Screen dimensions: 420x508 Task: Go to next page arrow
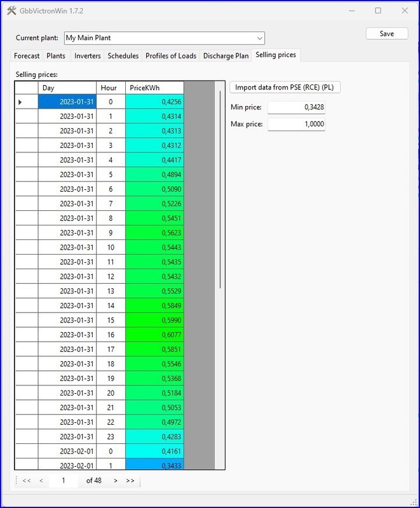(115, 481)
